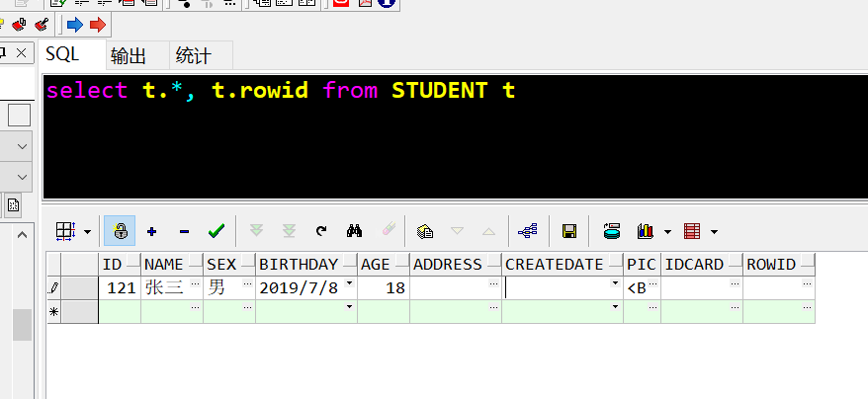Open the NAME cell editor ellipsis for 张三
868x399 pixels.
[195, 283]
